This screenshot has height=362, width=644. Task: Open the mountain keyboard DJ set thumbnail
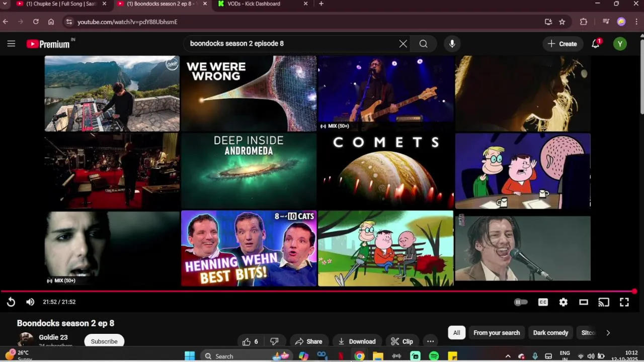pos(112,94)
